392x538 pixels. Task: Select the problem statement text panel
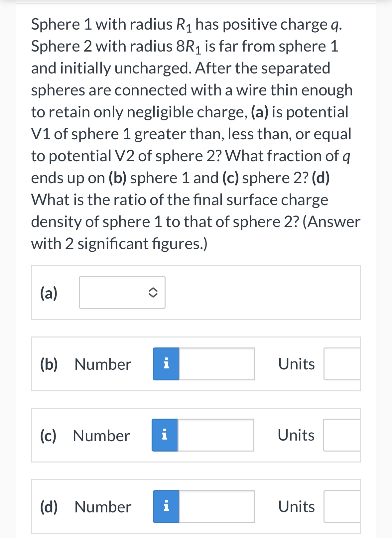pyautogui.click(x=196, y=133)
